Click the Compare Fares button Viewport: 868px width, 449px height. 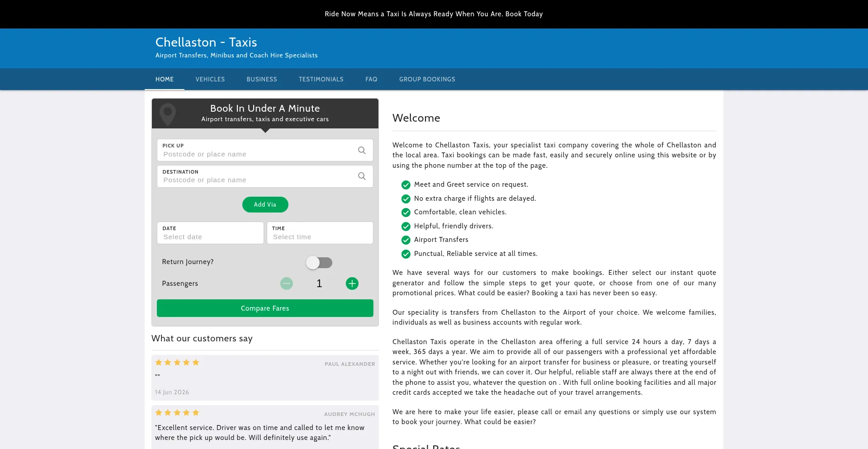click(265, 308)
